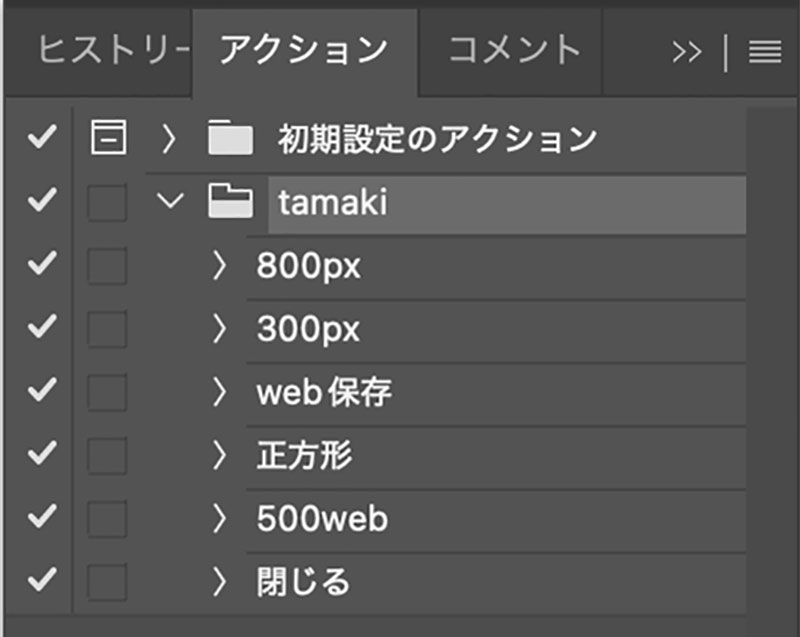Expand the 正方形 action steps
The width and height of the screenshot is (800, 637).
point(220,456)
